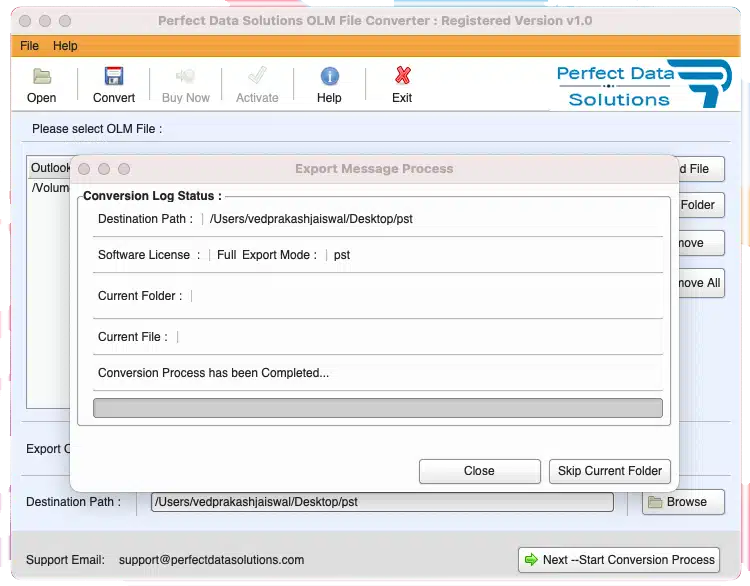The width and height of the screenshot is (750, 586).
Task: Click the dialog's red close window button
Action: pos(84,169)
